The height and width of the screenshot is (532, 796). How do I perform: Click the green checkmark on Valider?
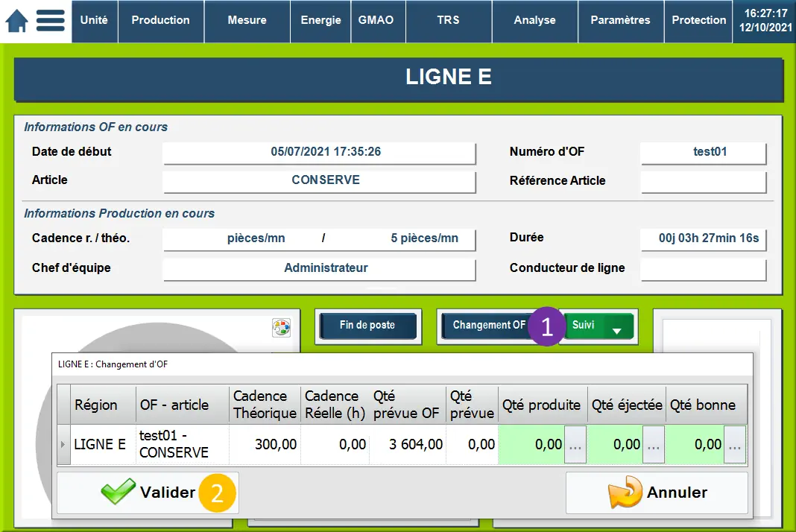pos(118,491)
